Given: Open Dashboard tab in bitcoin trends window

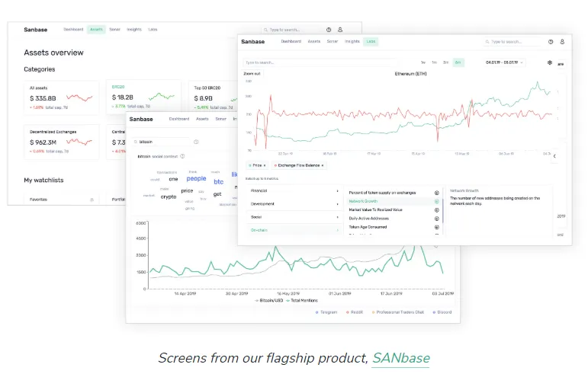Looking at the screenshot, I should point(179,119).
